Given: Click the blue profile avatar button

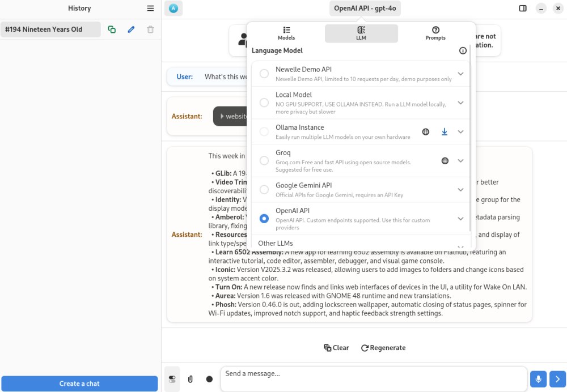Looking at the screenshot, I should [x=174, y=8].
